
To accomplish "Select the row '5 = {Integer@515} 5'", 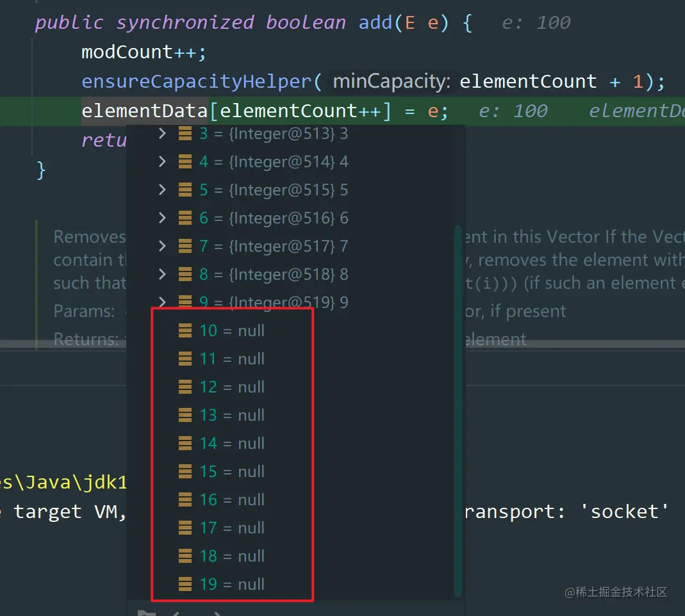I will point(290,190).
